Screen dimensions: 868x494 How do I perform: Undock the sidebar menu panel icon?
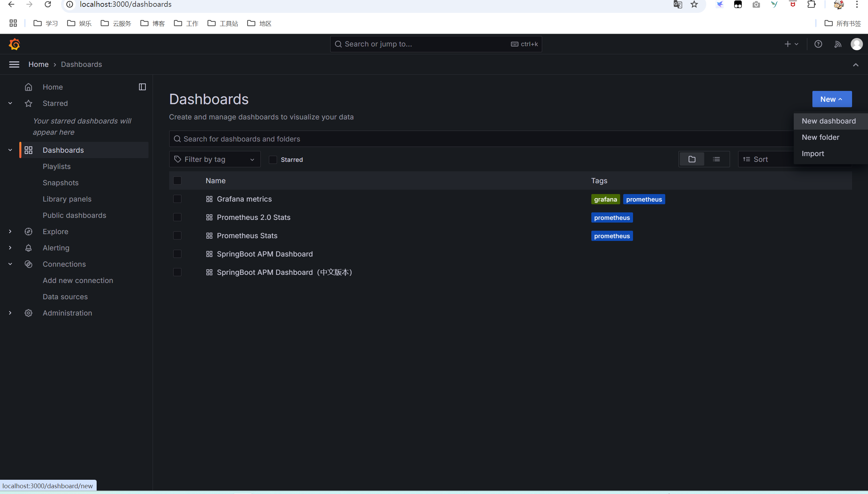pos(142,87)
